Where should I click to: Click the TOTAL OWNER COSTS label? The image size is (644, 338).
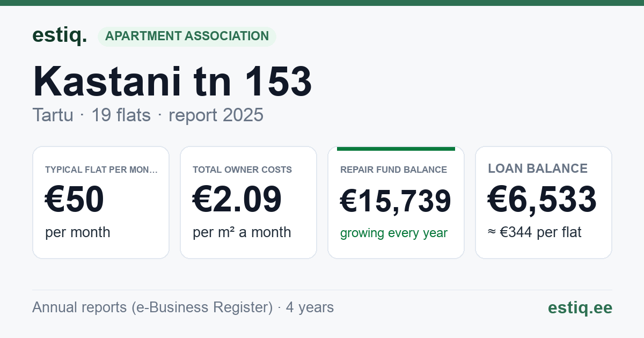242,170
